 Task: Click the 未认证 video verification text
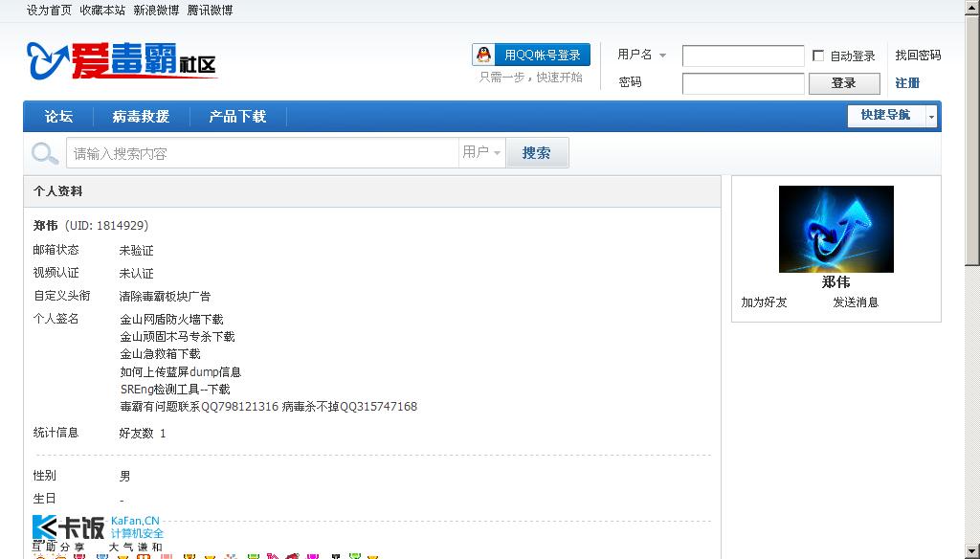(136, 273)
